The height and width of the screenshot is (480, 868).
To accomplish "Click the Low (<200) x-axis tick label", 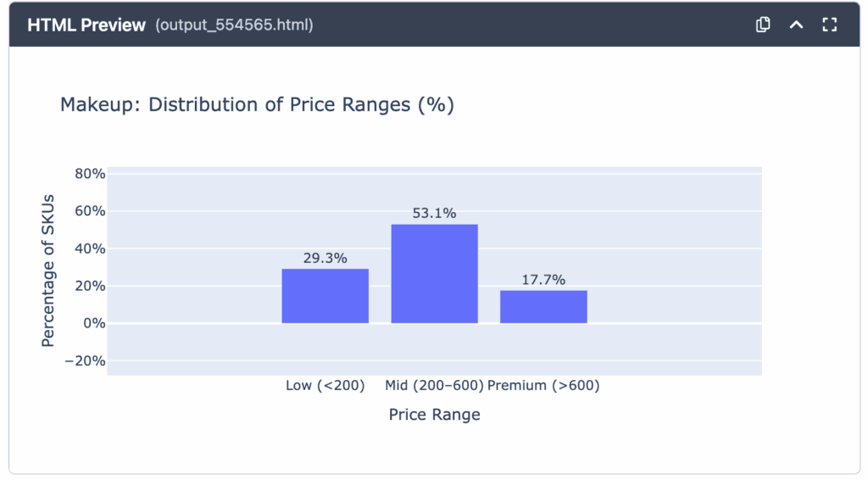I will (x=325, y=386).
